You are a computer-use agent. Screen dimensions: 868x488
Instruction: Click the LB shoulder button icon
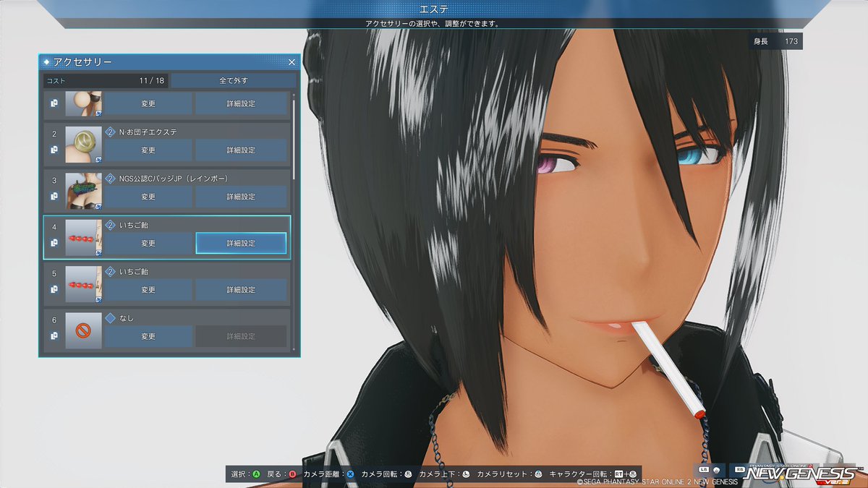coord(705,469)
